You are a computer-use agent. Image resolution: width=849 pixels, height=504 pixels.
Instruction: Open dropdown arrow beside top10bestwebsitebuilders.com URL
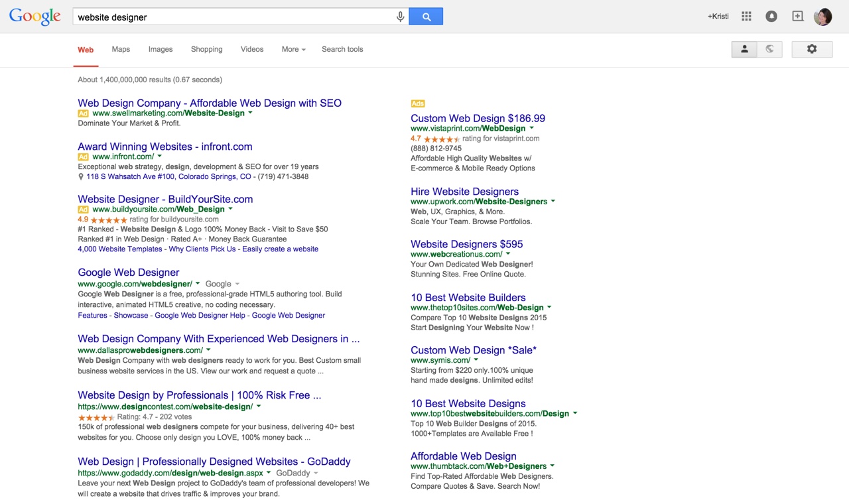coord(574,414)
